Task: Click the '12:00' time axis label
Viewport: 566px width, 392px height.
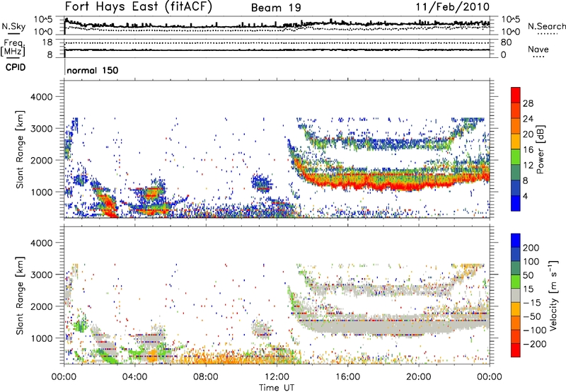Action: tap(277, 377)
